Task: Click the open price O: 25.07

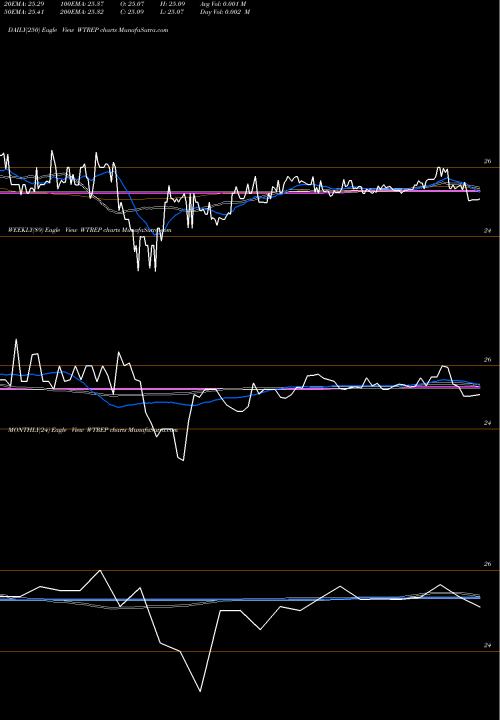Action: tap(132, 4)
